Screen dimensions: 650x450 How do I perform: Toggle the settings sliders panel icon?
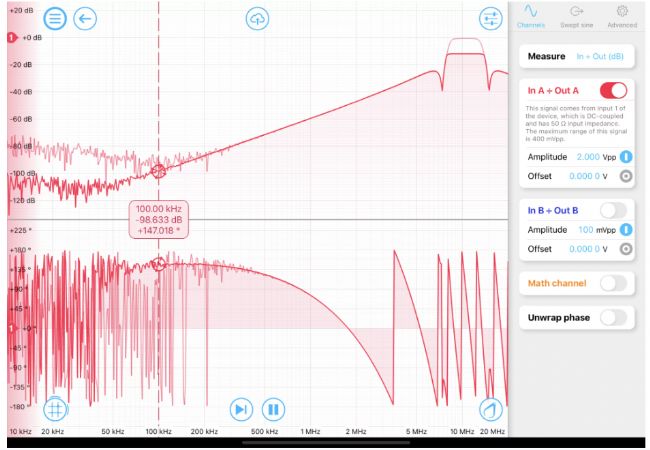point(490,18)
